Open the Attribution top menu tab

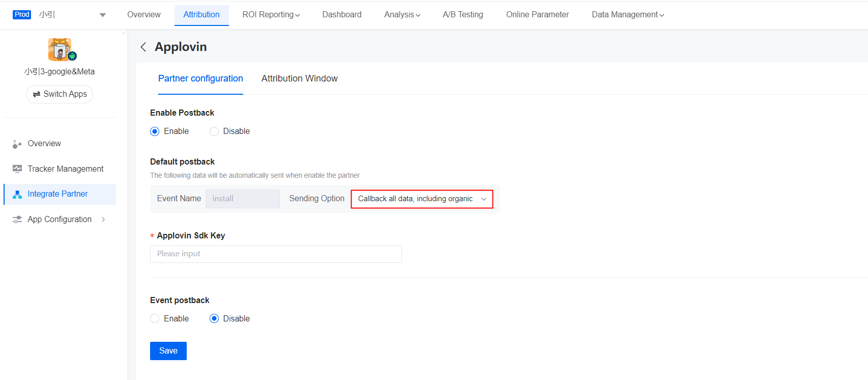pos(201,15)
